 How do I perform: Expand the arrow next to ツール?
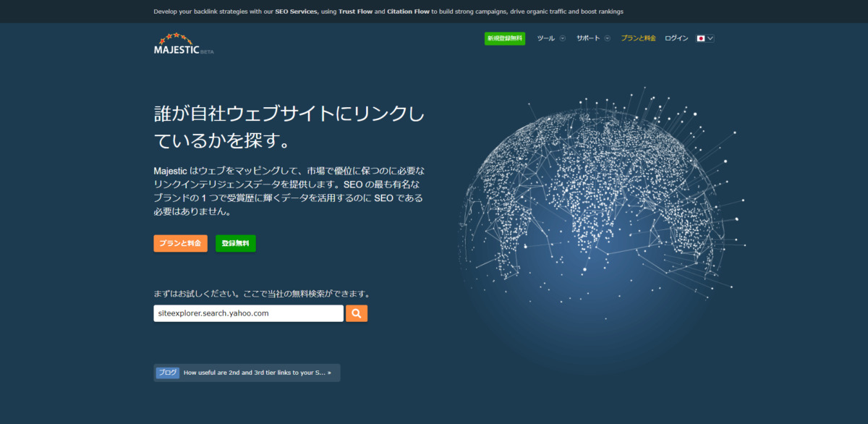pyautogui.click(x=562, y=38)
